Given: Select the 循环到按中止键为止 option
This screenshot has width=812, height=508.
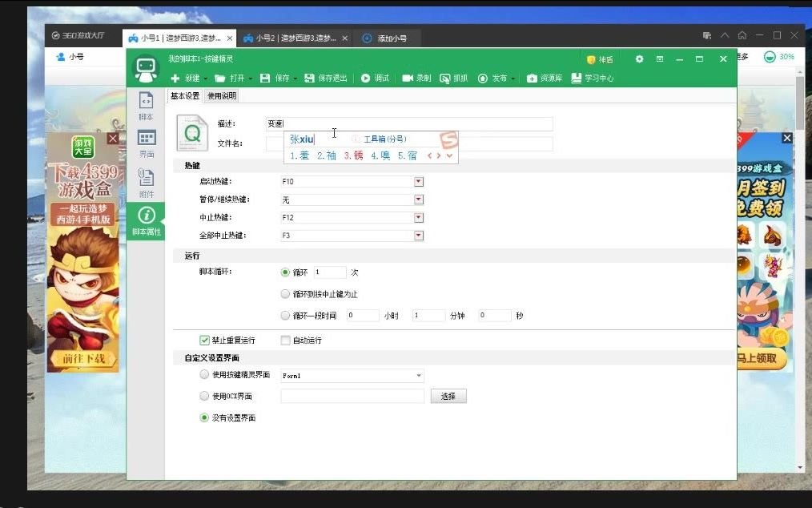Looking at the screenshot, I should (x=285, y=293).
